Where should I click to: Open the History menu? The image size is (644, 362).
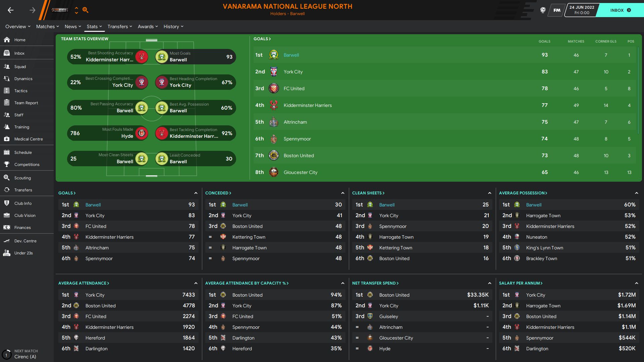tap(173, 26)
